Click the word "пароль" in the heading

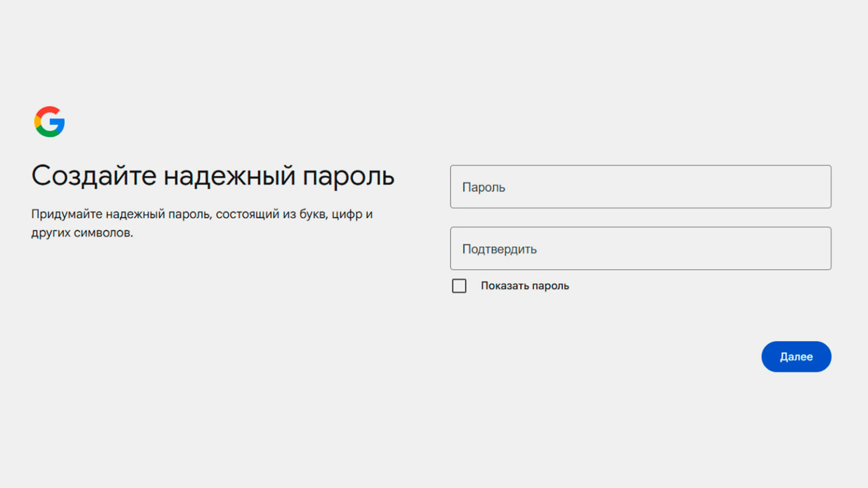[348, 177]
